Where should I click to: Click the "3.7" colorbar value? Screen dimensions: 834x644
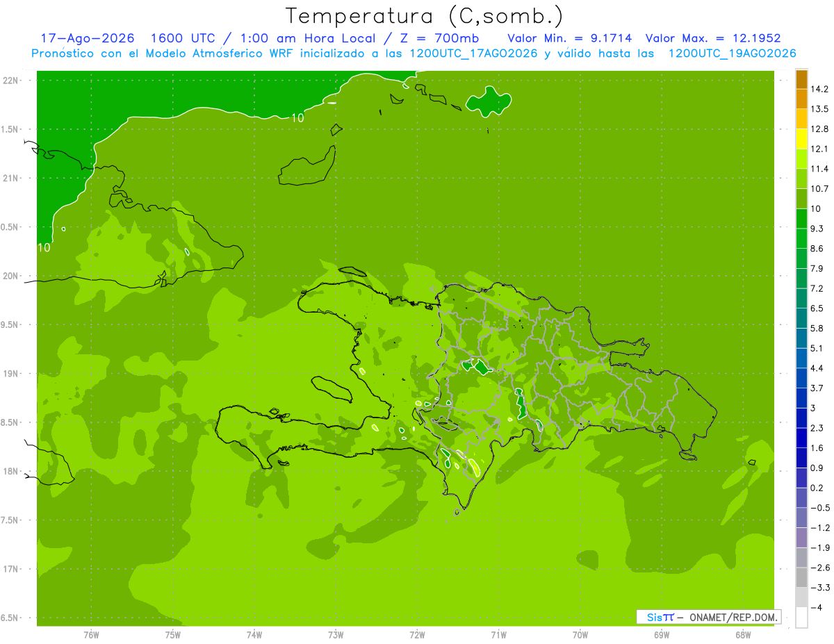point(817,388)
